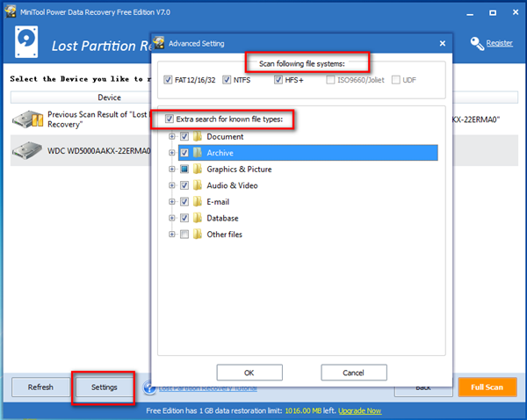Viewport: 527px width, 420px height.
Task: Open the Settings button
Action: tap(105, 387)
